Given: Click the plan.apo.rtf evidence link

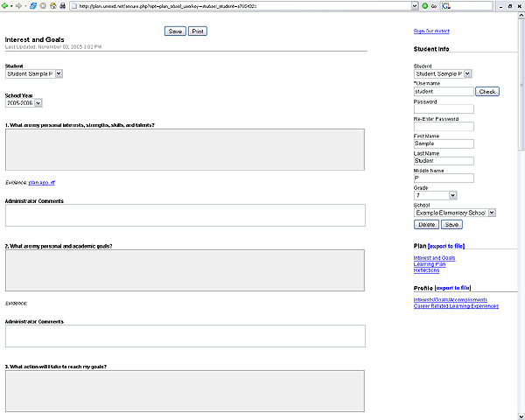Looking at the screenshot, I should [42, 182].
